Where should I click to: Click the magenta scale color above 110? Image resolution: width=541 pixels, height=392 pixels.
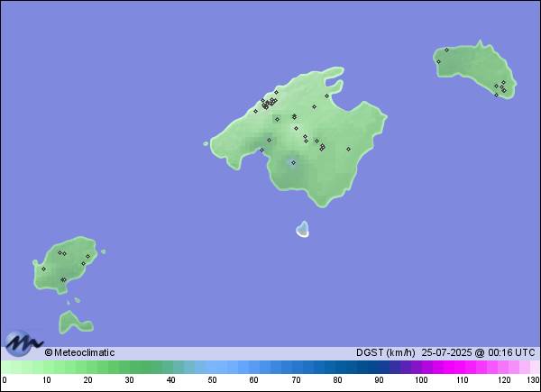(x=463, y=367)
